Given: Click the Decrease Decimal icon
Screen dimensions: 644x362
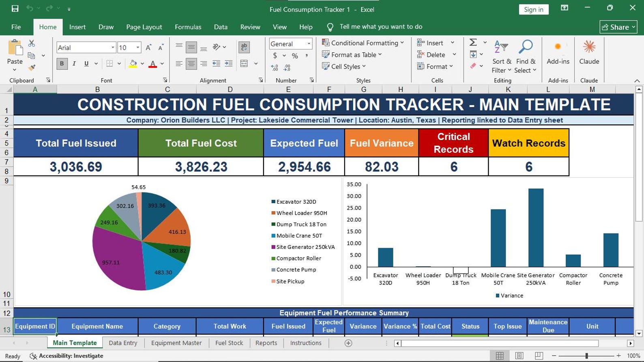Looking at the screenshot, I should (287, 68).
